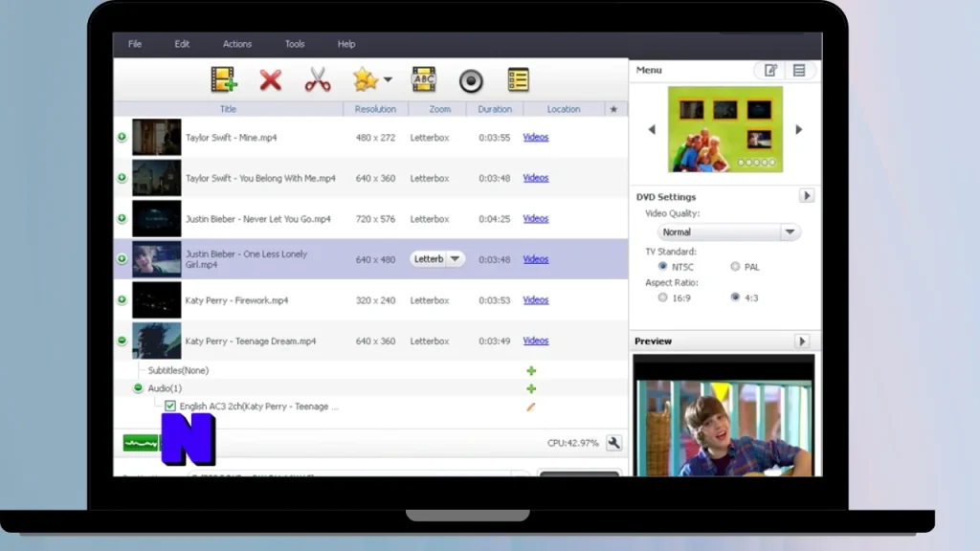Viewport: 980px width, 551px height.
Task: Click the ABC subtitle filmstrip icon
Action: 424,79
